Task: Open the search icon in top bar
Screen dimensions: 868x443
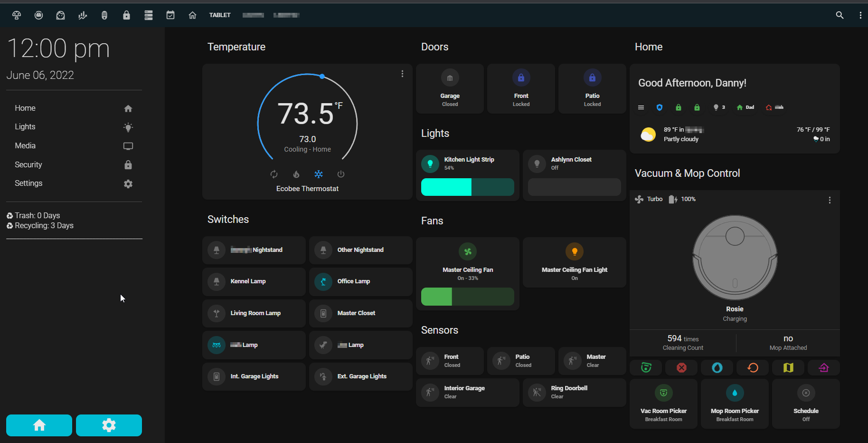Action: coord(840,15)
